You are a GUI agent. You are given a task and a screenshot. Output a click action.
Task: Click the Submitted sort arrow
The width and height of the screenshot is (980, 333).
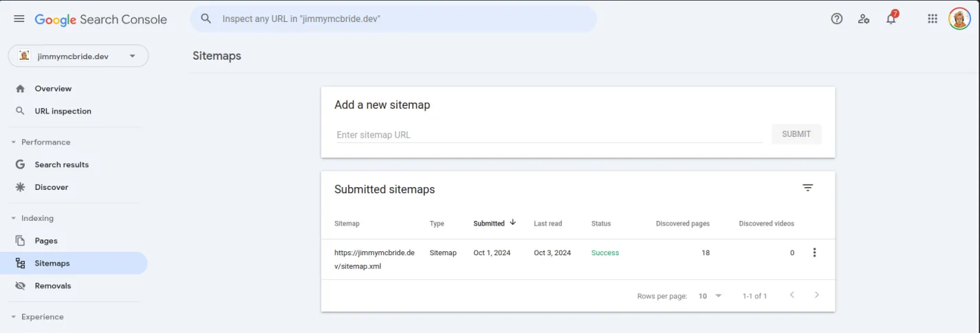coord(512,223)
